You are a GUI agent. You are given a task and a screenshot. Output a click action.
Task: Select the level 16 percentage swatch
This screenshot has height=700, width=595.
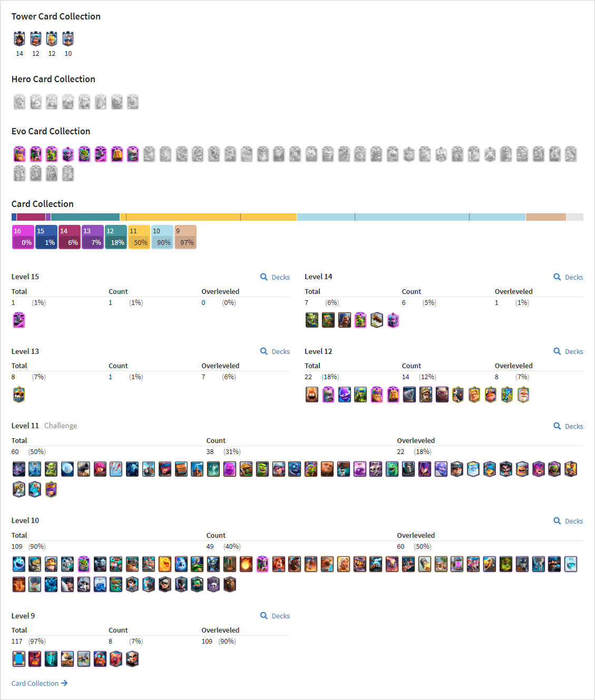(x=23, y=237)
